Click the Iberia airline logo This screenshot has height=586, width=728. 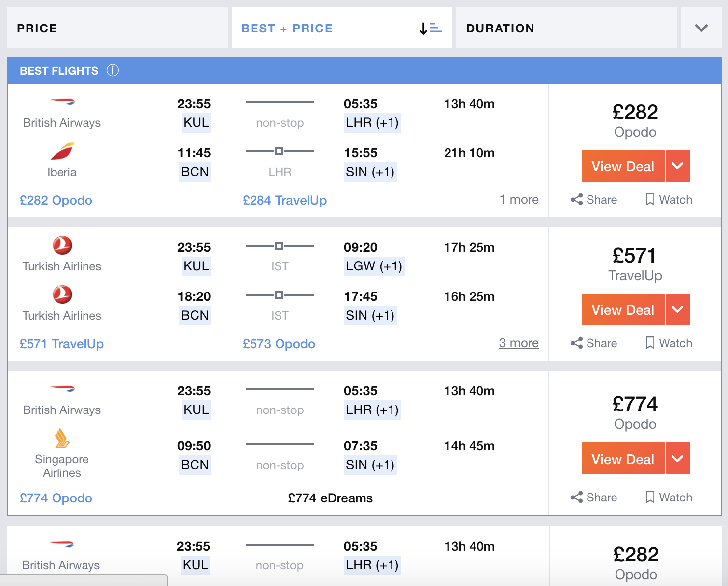tap(62, 151)
